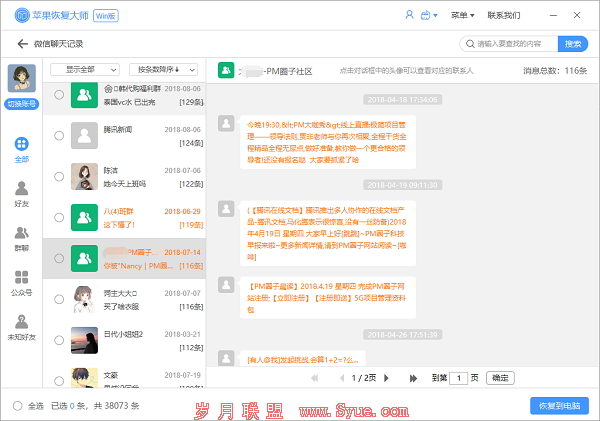Click the 2018-04-19 09:11:30 timestamp
Viewport: 600px width, 421px height.
pyautogui.click(x=403, y=185)
